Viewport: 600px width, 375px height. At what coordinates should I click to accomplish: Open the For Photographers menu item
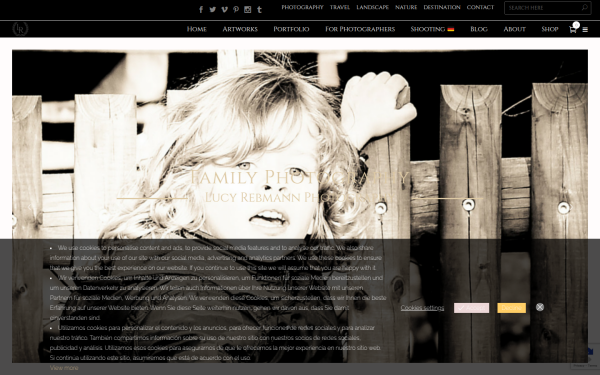360,29
